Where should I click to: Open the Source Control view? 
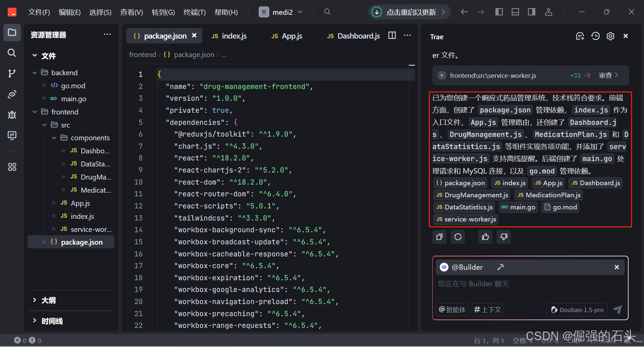click(x=12, y=73)
